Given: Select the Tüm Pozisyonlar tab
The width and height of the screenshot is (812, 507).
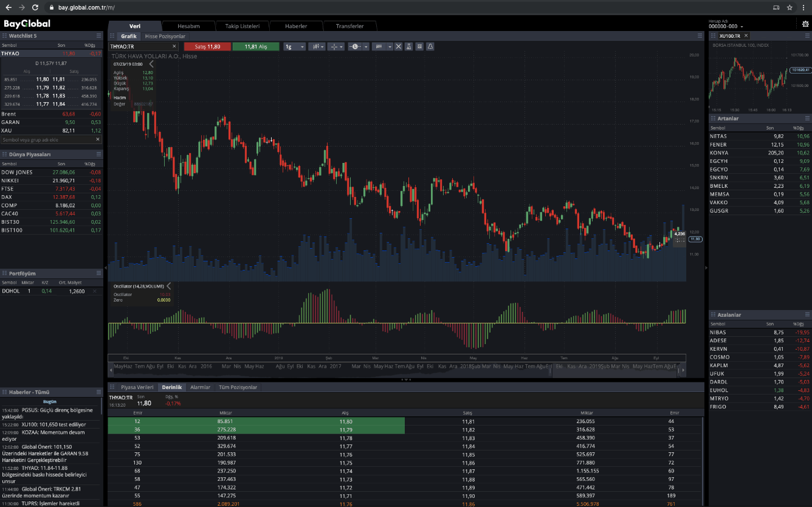Looking at the screenshot, I should 238,387.
